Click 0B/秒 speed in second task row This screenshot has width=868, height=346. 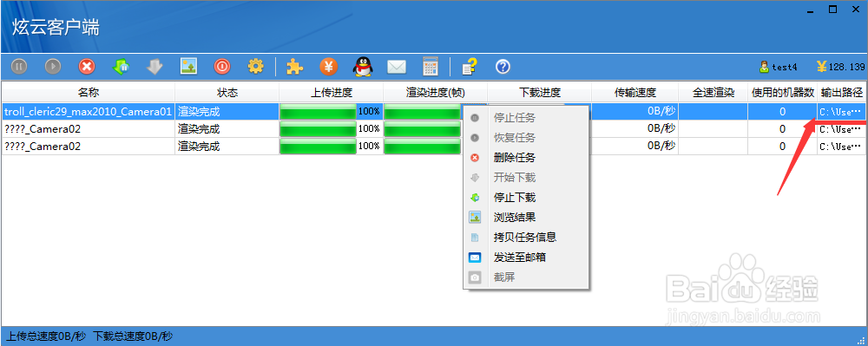(x=661, y=129)
